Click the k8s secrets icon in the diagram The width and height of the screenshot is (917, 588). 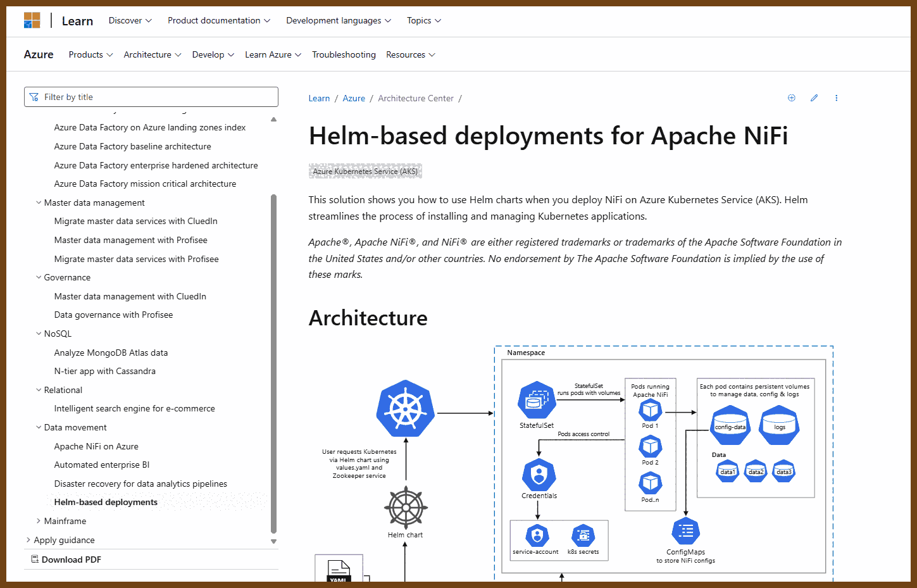tap(583, 536)
